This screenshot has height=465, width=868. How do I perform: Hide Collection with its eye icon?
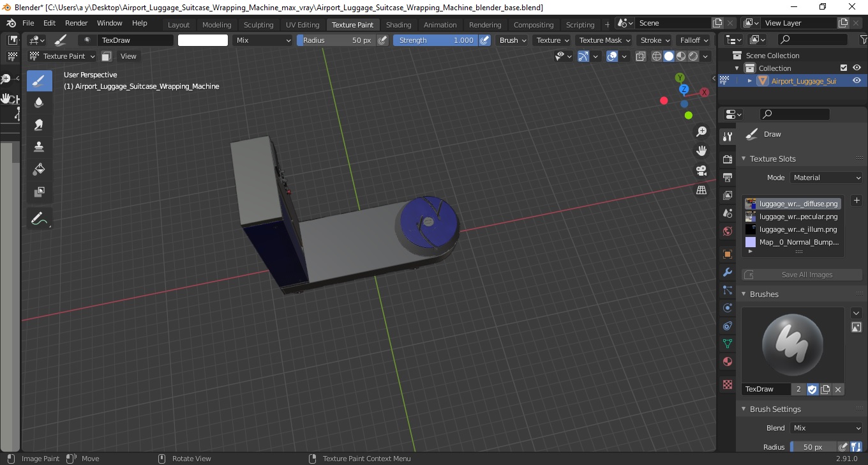coord(857,68)
